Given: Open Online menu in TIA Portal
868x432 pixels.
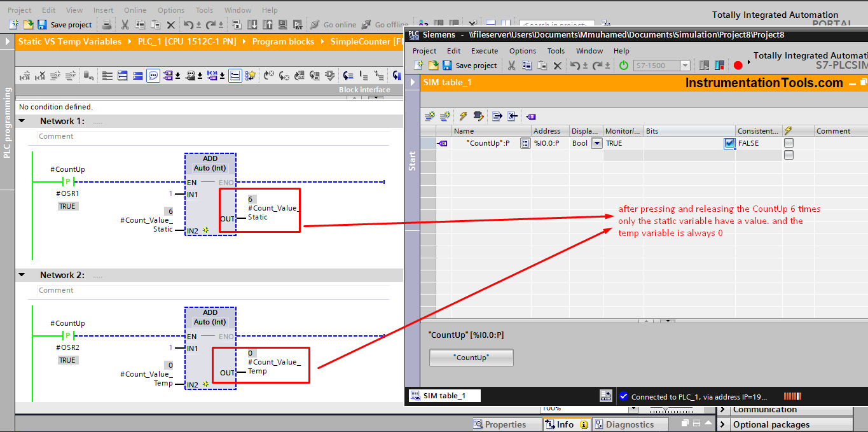Looking at the screenshot, I should tap(135, 10).
